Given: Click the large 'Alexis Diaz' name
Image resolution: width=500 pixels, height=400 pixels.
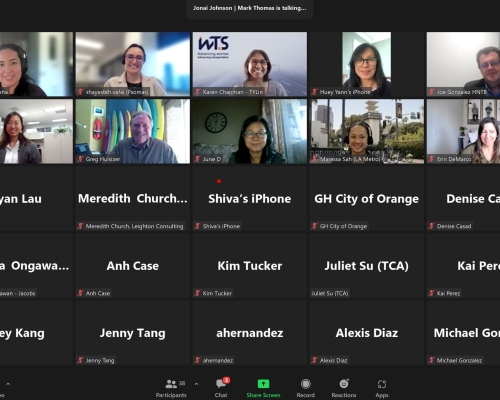Looking at the screenshot, I should point(367,333).
